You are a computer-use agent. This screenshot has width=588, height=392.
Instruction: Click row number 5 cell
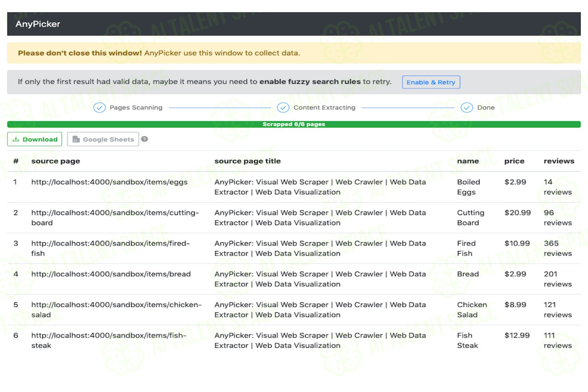pos(16,305)
